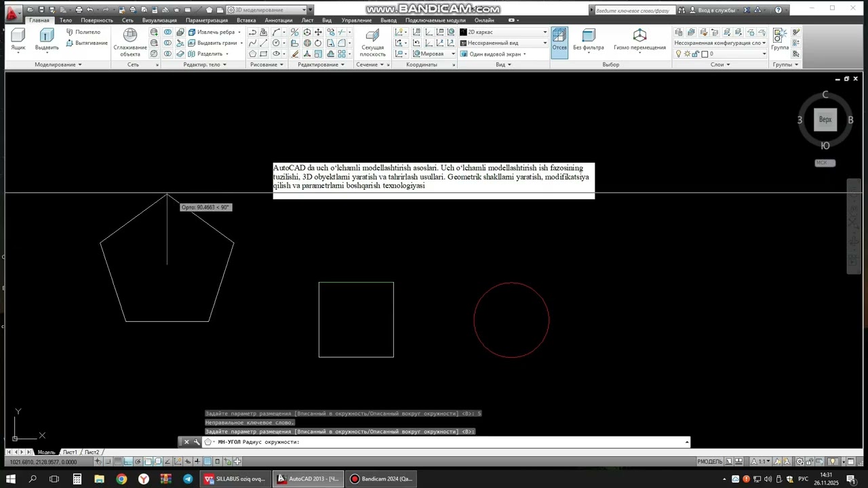Open the layer 0 dropdown list

[x=721, y=54]
